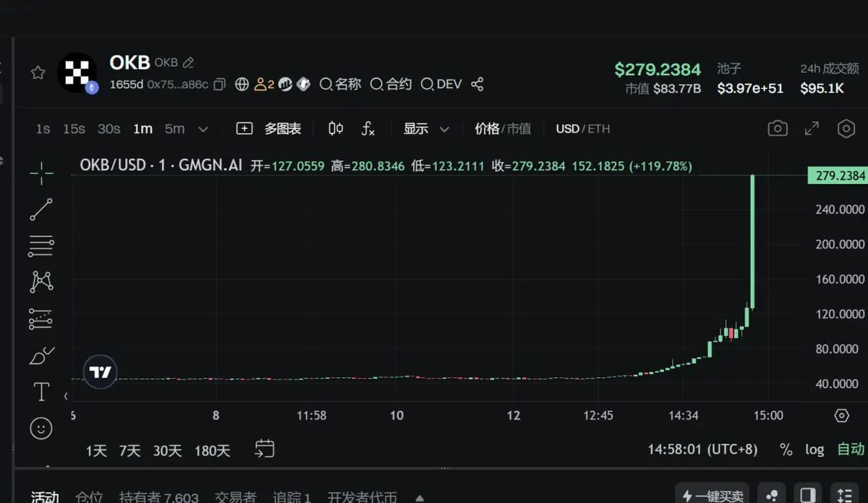Copy the 0x75...a86c contract address
Screen dimensions: 868x503
[220, 85]
